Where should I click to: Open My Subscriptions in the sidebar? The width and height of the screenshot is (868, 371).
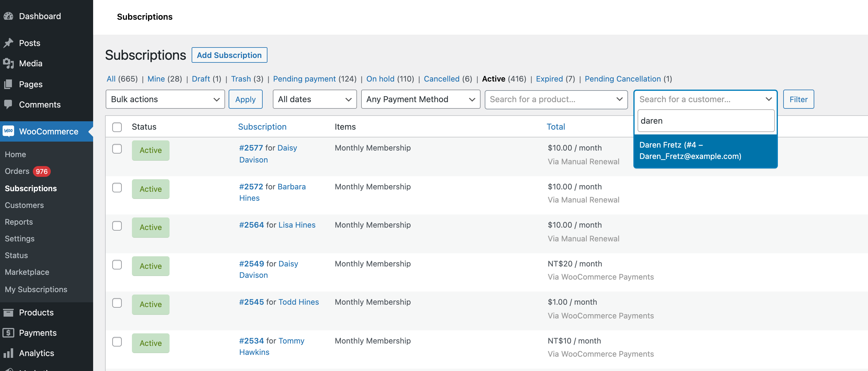tap(36, 289)
